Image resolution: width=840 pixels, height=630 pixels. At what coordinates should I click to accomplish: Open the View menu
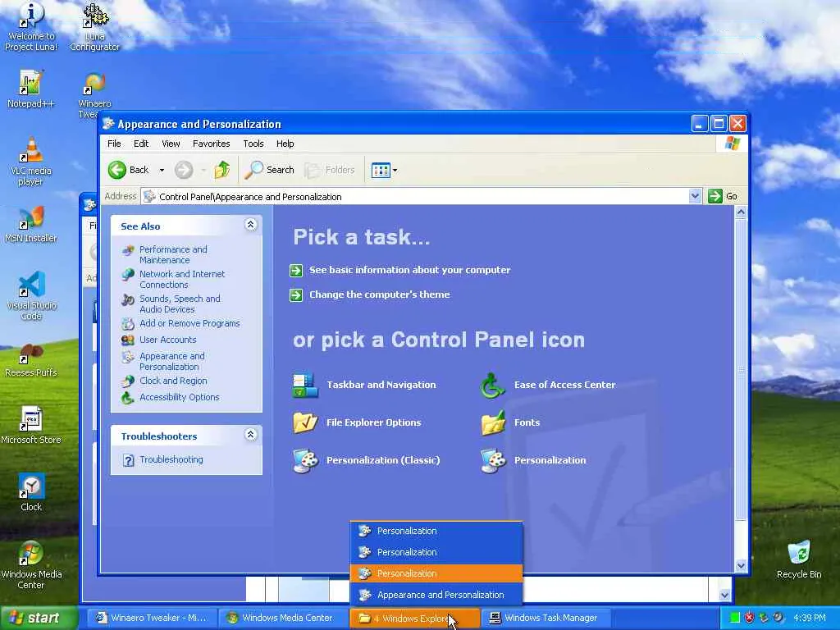click(x=171, y=144)
